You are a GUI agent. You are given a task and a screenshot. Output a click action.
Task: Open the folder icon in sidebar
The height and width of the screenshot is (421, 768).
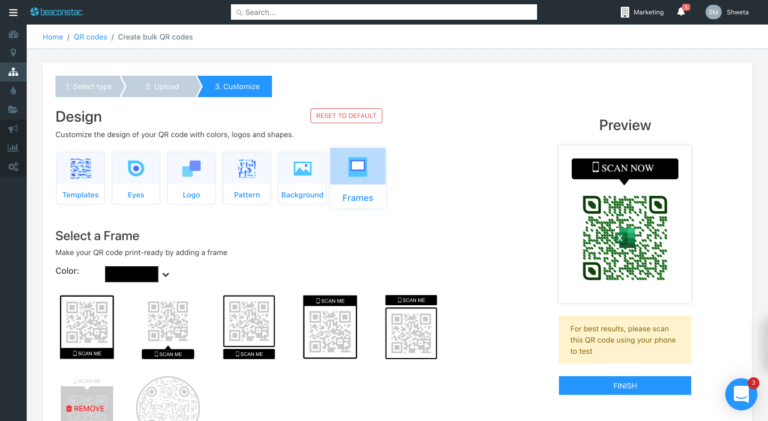click(13, 110)
